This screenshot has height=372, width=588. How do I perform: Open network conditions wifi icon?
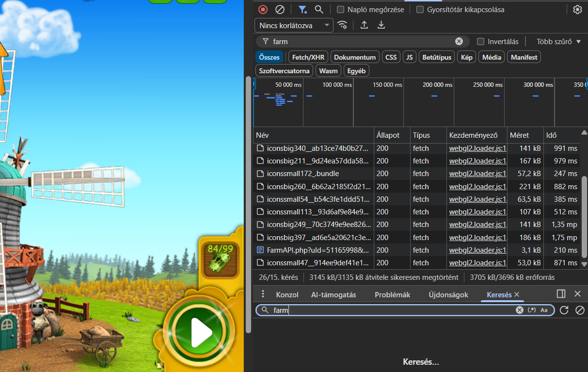342,25
